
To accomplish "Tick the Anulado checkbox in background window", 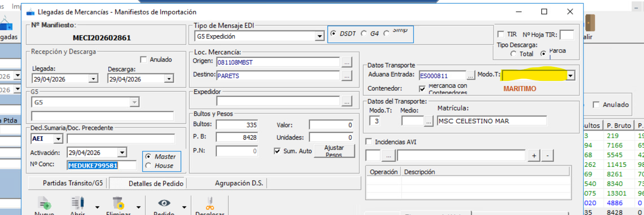I will (596, 104).
